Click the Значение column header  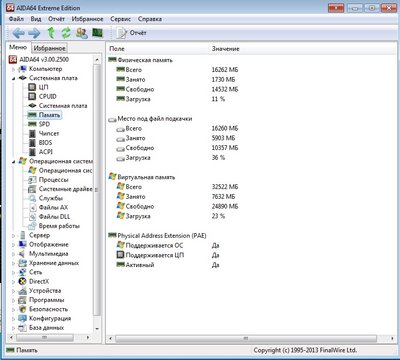tap(226, 49)
